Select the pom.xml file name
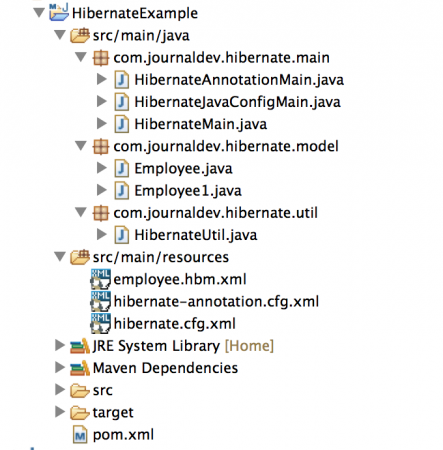 pos(123,435)
